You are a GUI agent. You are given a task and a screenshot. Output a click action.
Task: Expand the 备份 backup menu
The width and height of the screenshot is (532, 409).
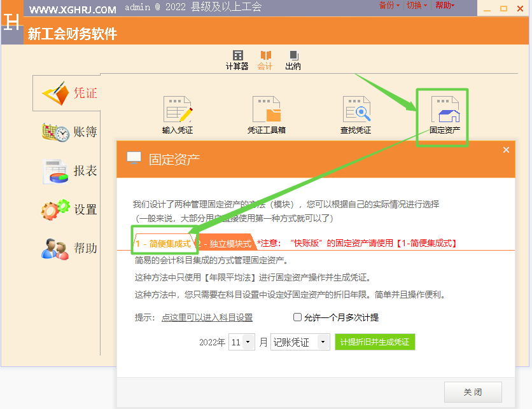pyautogui.click(x=389, y=5)
